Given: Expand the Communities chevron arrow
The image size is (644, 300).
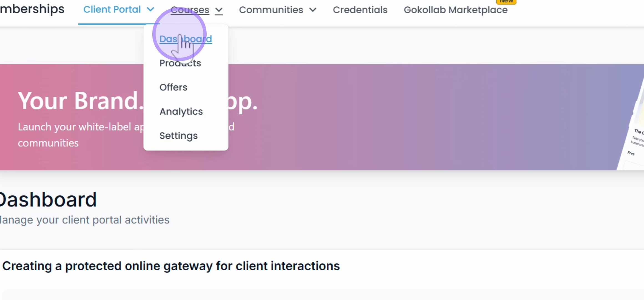Looking at the screenshot, I should [313, 10].
